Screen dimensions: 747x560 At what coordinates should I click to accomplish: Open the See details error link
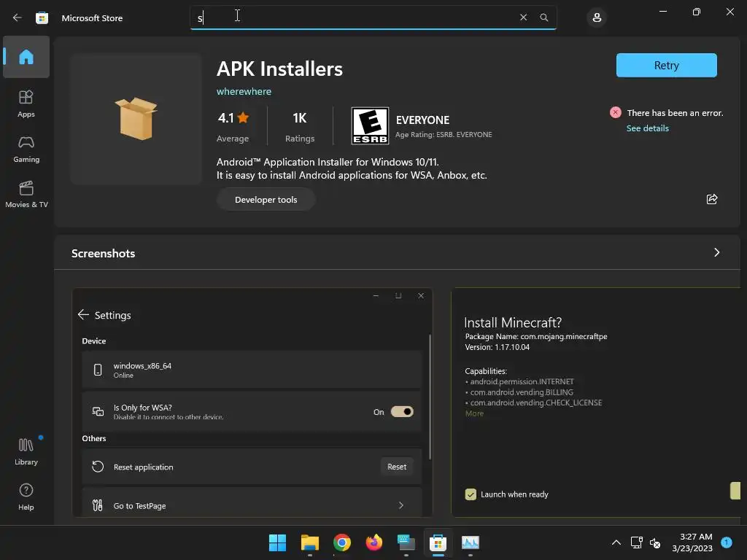click(648, 128)
